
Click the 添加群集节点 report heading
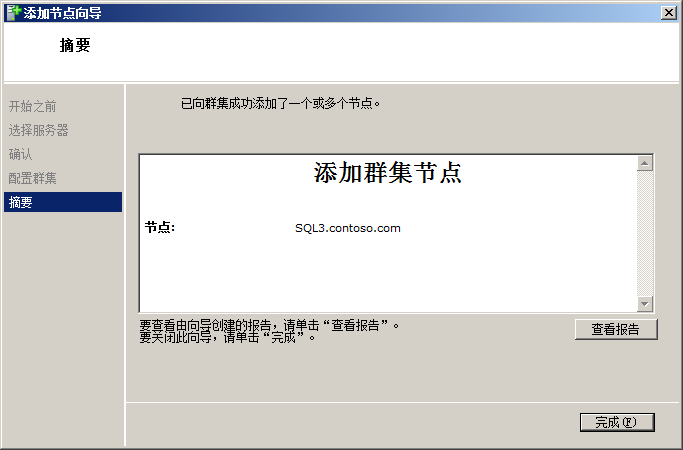(x=387, y=173)
